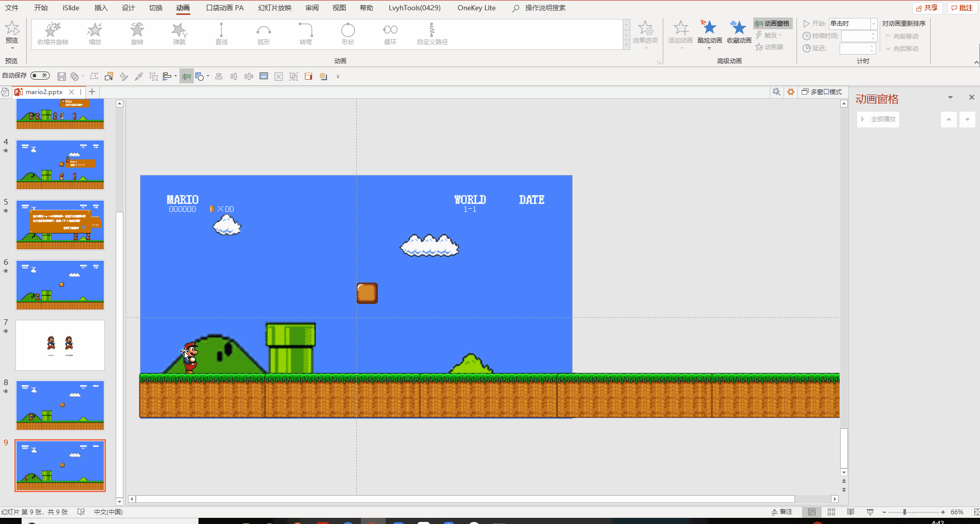Screen dimensions: 980x524
Task: Click the 共享 share button
Action: pos(927,8)
